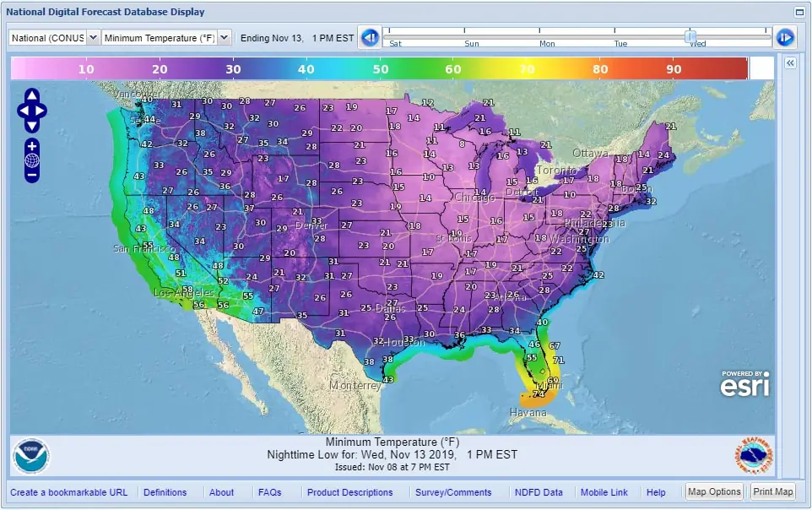The height and width of the screenshot is (510, 812).
Task: Open the National (CONUS) region dropdown
Action: [x=54, y=38]
